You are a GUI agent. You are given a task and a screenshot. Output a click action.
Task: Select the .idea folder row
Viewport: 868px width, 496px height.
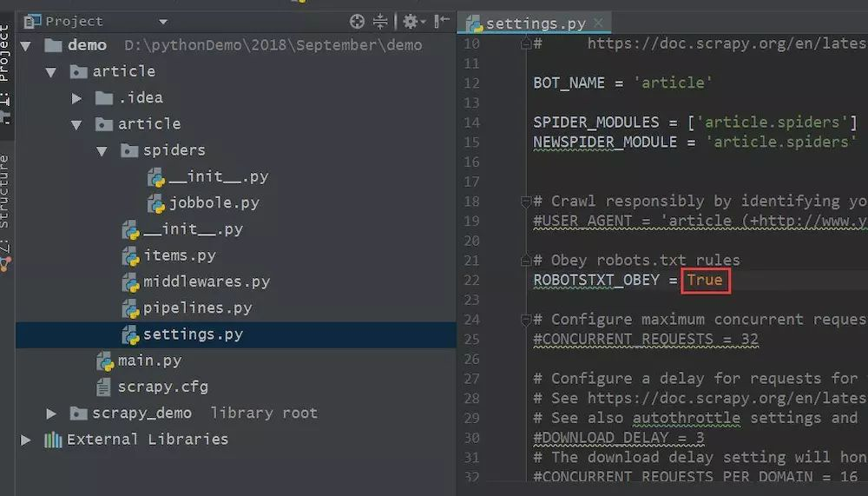[236, 98]
